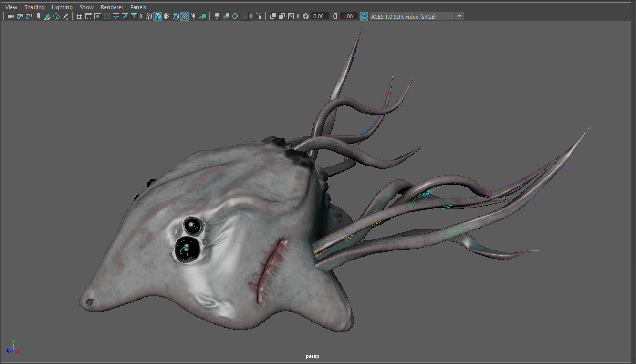This screenshot has height=364, width=636.
Task: Toggle viewport lighting with the lightbulb icon
Action: (x=195, y=16)
